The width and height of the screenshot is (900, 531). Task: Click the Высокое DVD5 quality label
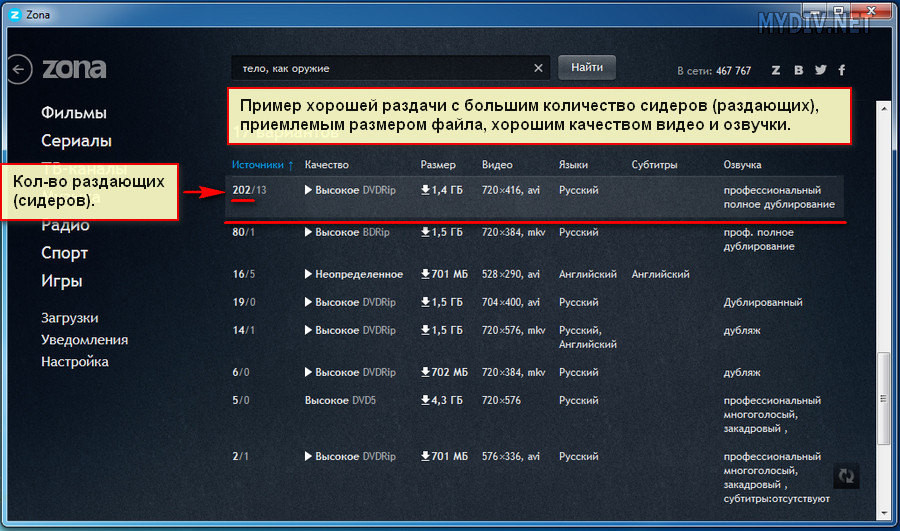[340, 401]
